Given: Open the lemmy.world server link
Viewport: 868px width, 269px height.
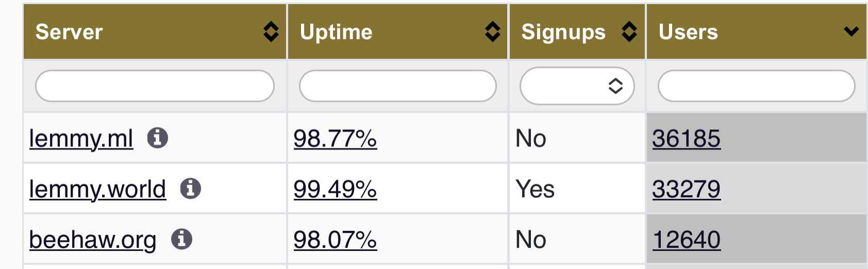Looking at the screenshot, I should point(97,189).
